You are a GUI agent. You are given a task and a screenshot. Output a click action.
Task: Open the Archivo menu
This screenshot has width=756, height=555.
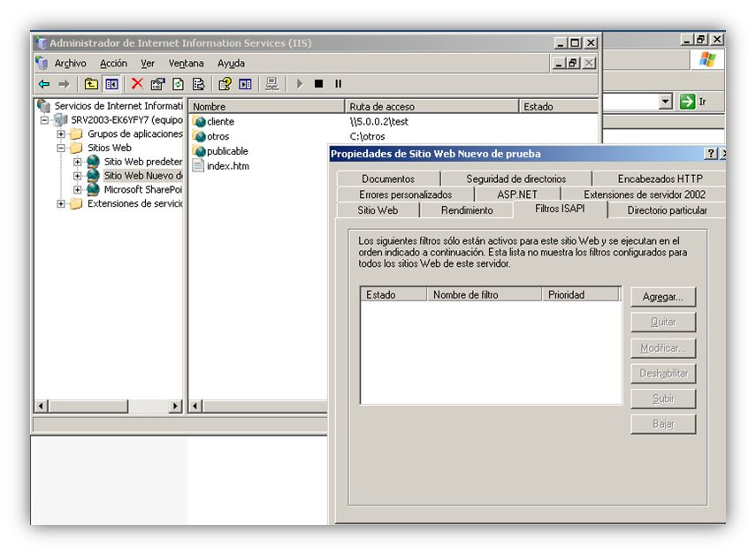[71, 63]
